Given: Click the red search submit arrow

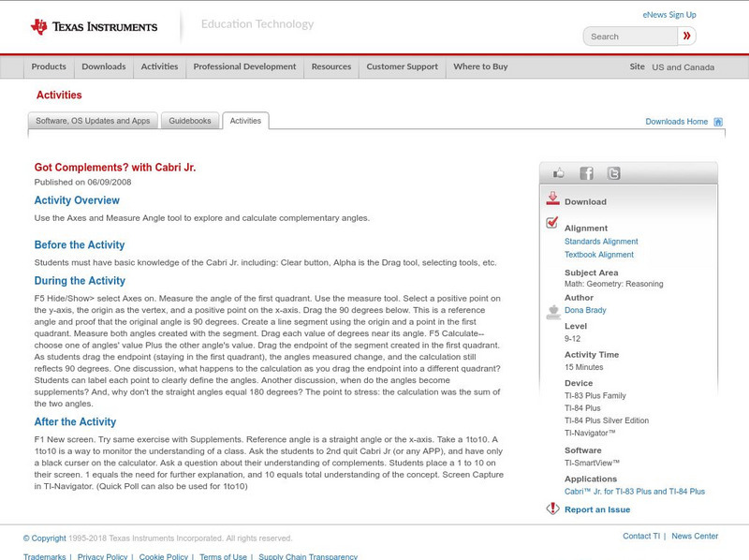Looking at the screenshot, I should coord(686,36).
